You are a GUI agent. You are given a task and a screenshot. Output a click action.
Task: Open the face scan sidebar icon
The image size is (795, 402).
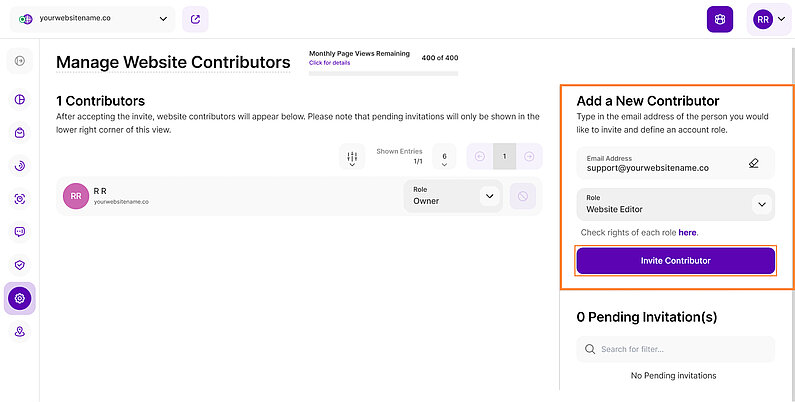(20, 199)
